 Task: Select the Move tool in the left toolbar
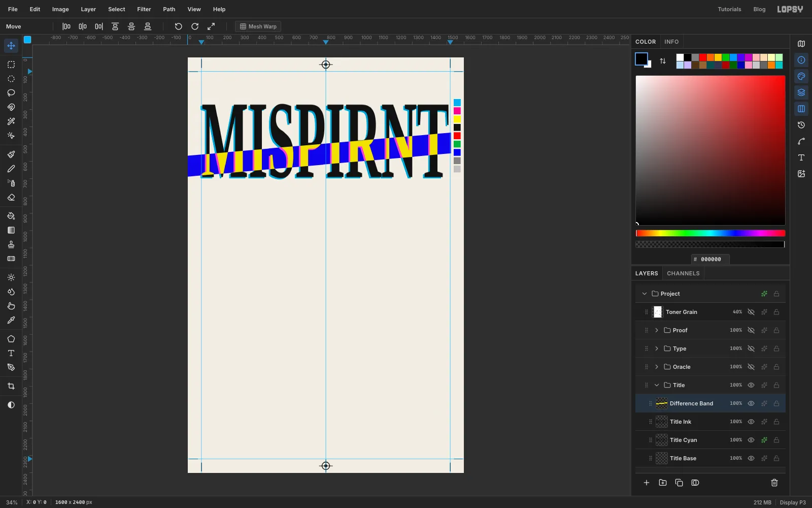tap(11, 46)
